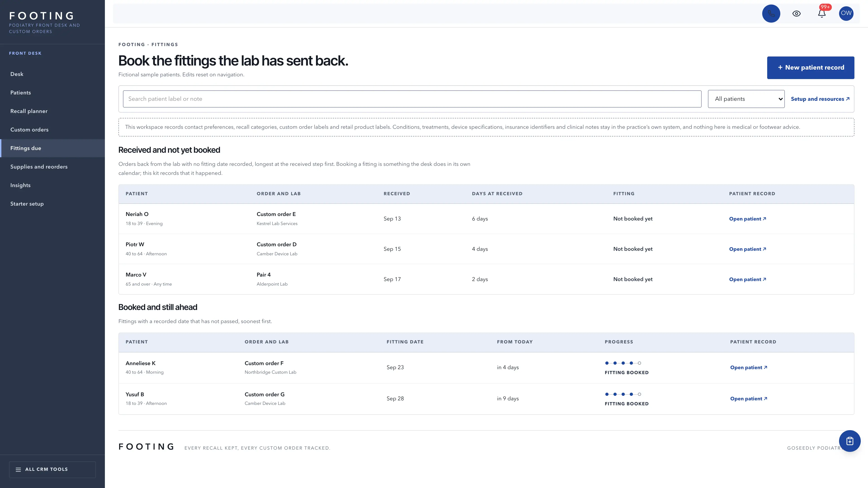
Task: Open Starter setup in sidebar
Action: [53, 204]
